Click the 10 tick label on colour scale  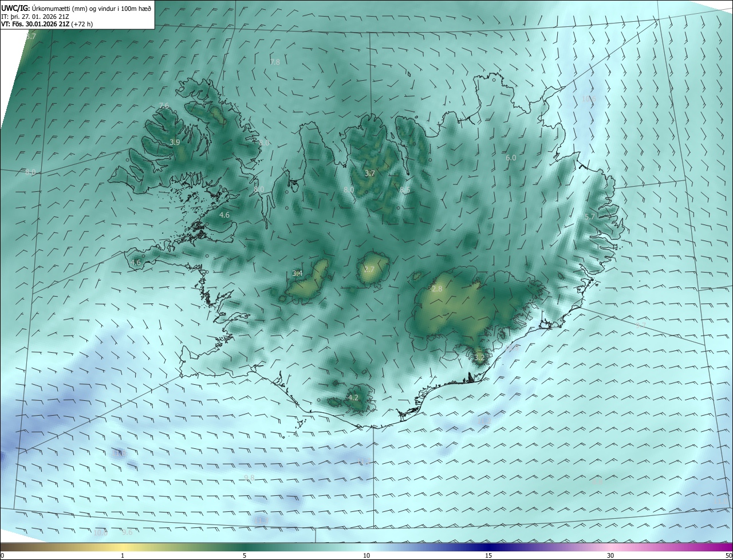tap(366, 556)
